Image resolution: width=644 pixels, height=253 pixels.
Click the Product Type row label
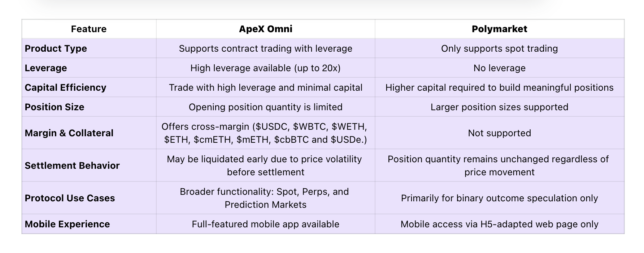(56, 48)
